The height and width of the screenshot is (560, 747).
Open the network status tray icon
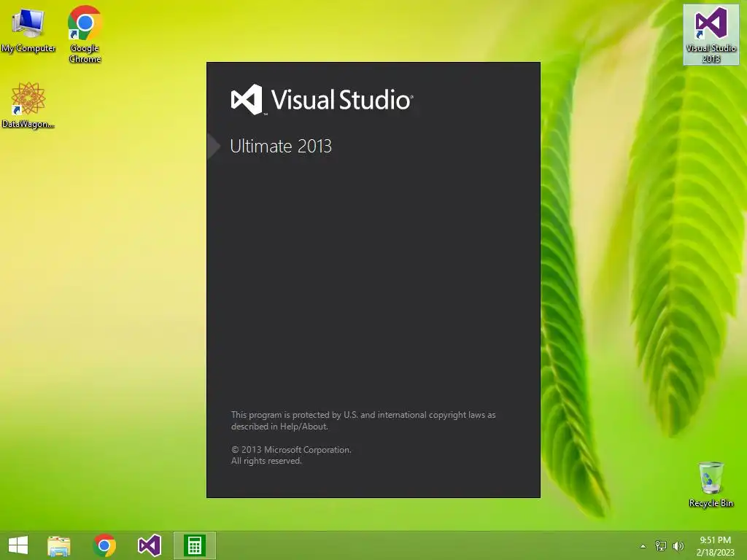point(661,546)
